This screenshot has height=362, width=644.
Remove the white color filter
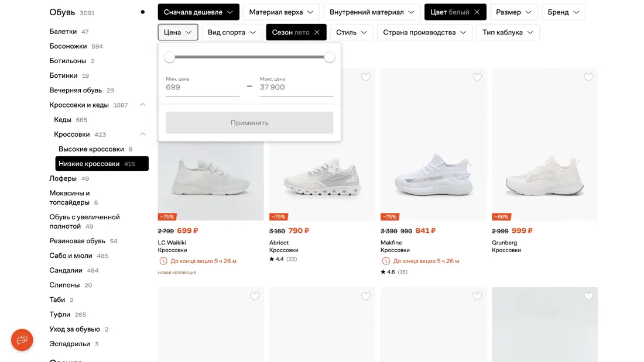pyautogui.click(x=477, y=12)
